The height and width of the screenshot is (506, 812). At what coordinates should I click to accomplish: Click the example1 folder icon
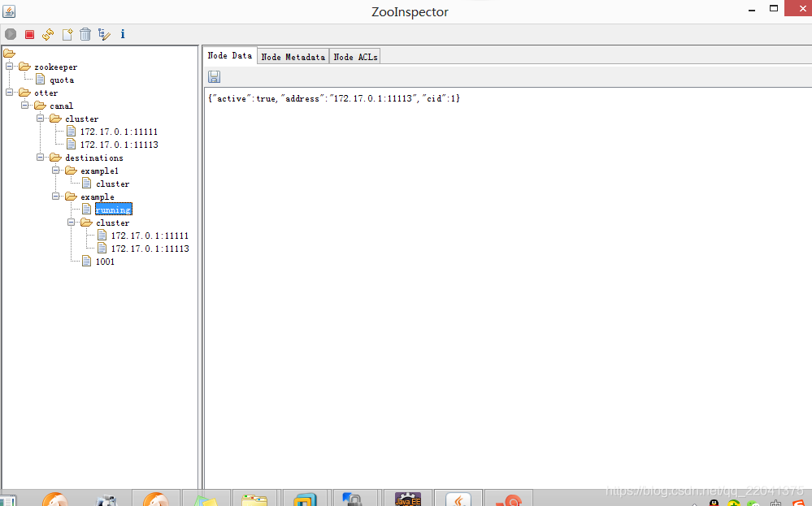[x=72, y=171]
